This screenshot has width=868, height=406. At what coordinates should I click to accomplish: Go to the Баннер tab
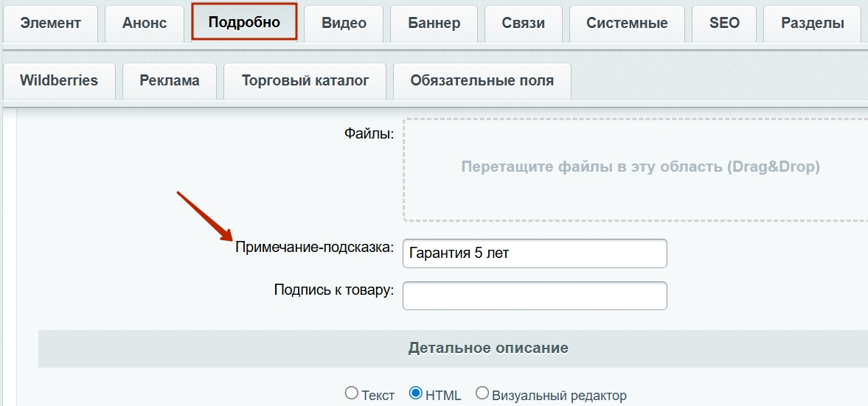tap(434, 24)
